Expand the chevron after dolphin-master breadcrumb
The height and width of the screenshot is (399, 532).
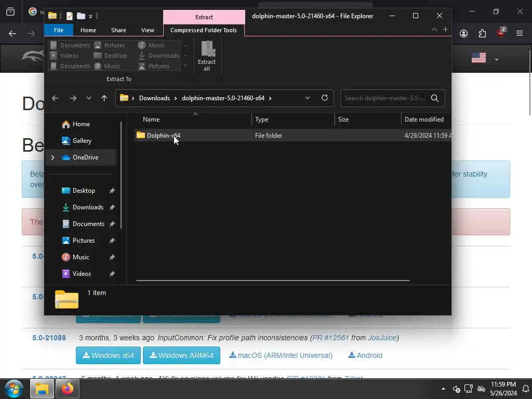point(270,98)
